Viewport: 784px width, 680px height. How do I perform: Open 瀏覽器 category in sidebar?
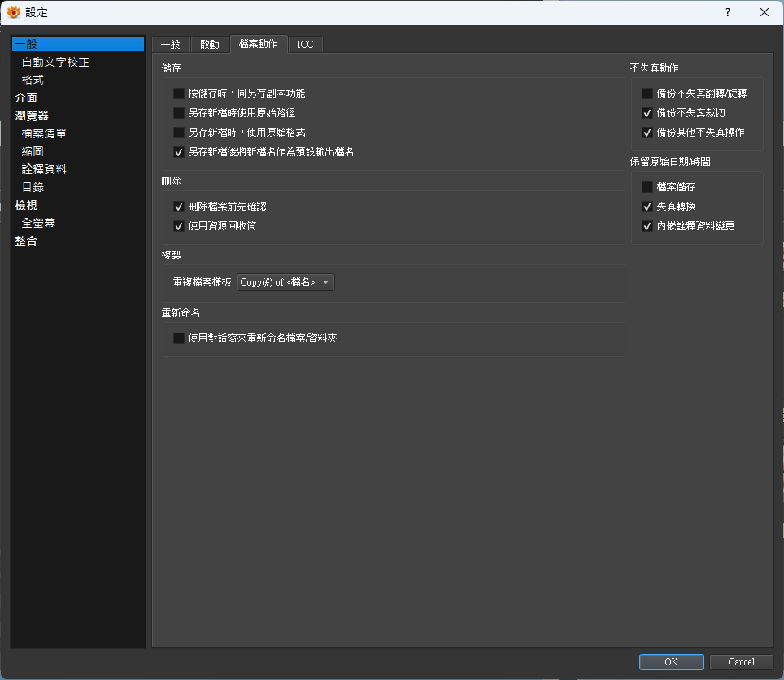tap(32, 116)
